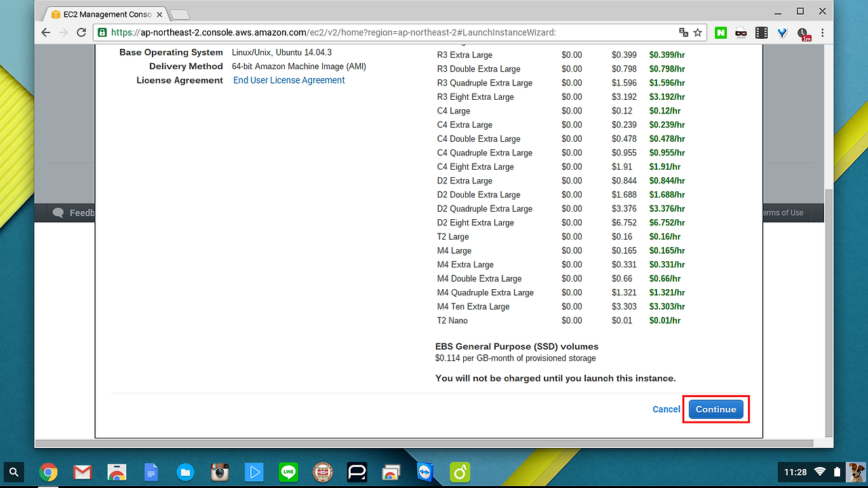Open Google Docs from the shelf

[151, 472]
